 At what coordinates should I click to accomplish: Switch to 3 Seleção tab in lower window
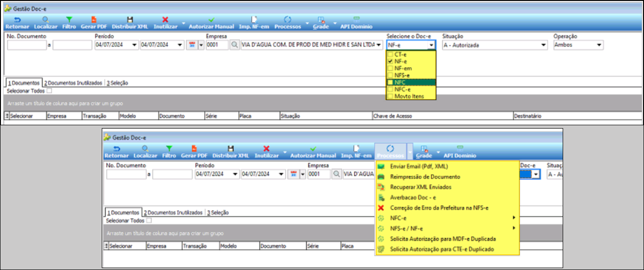(x=218, y=212)
